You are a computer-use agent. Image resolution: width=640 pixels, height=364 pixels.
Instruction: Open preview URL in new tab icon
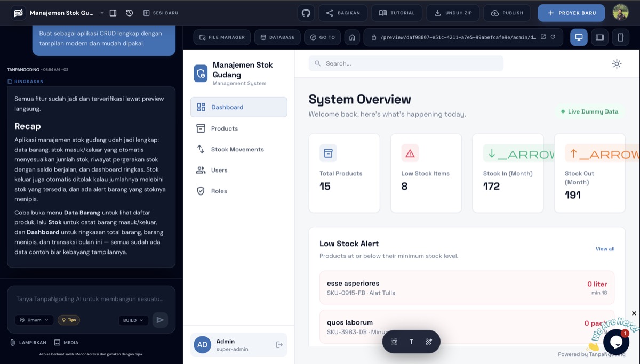coord(543,37)
